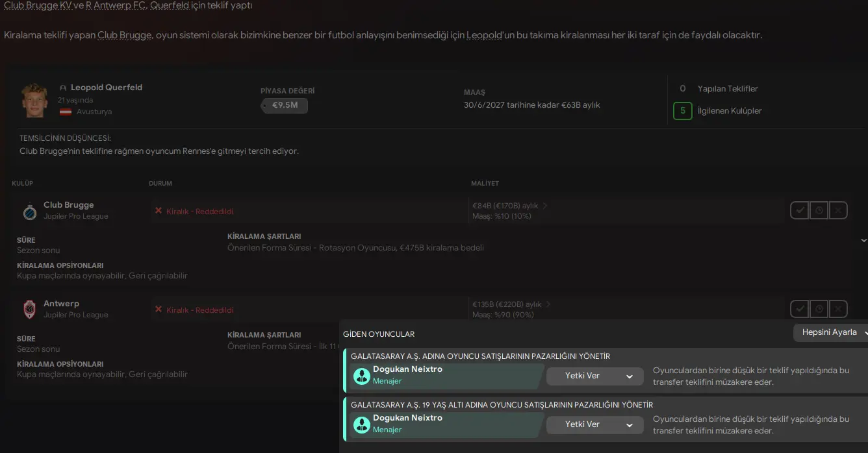This screenshot has width=868, height=453.
Task: Click the Kiralık - Reddedildi status for Antwerp
Action: (199, 310)
